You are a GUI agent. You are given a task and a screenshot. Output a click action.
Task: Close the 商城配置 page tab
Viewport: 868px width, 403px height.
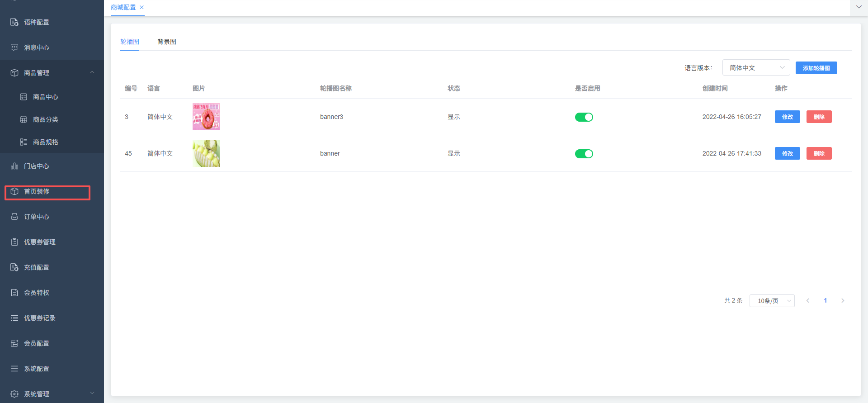pyautogui.click(x=142, y=7)
